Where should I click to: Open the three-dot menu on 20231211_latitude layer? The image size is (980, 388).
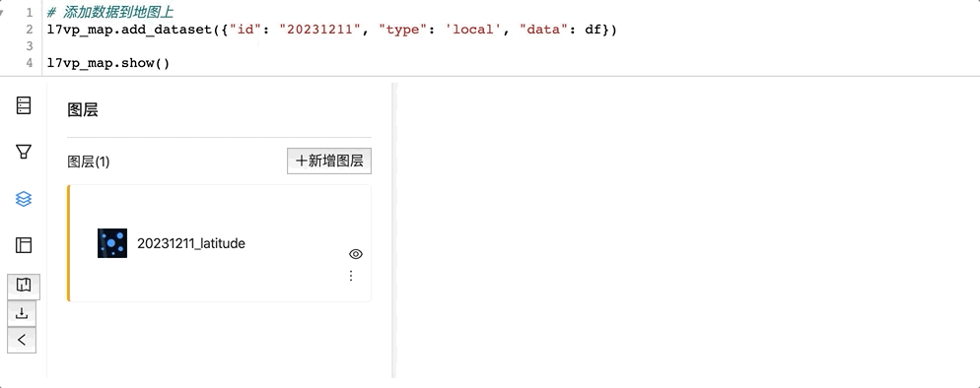(x=351, y=276)
